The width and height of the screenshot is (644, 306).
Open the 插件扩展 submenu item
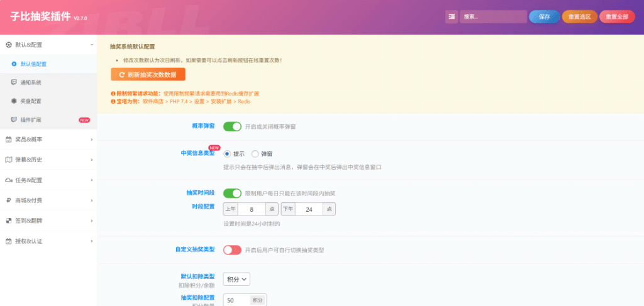coord(48,120)
